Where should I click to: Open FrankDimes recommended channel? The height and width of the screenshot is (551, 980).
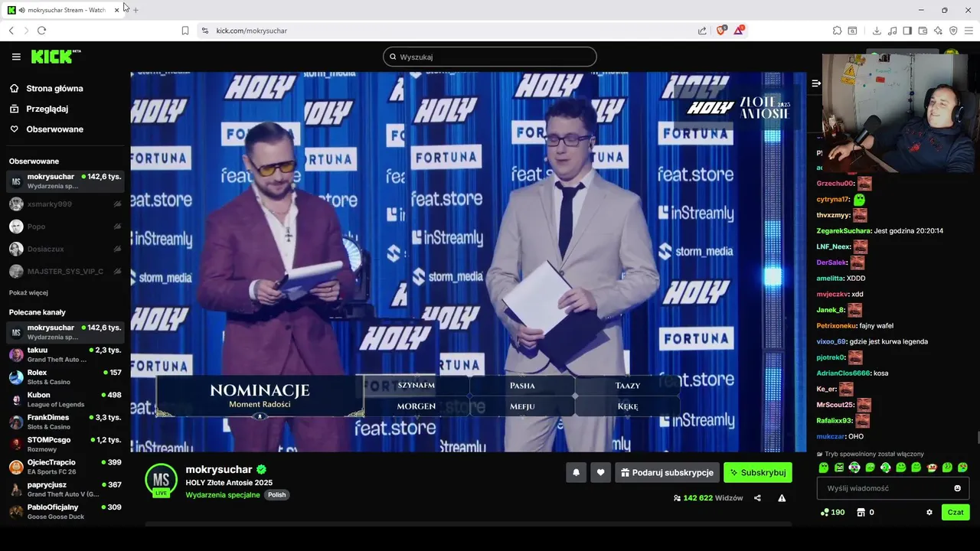point(65,422)
